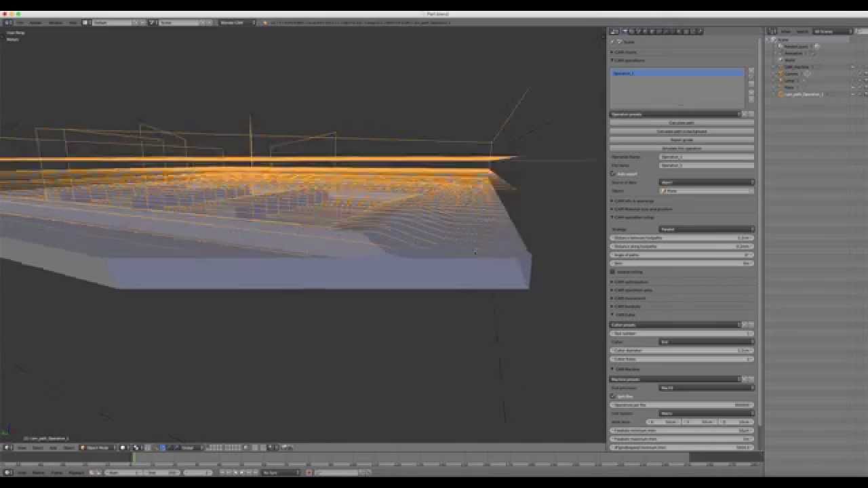Click the add operation preset icon
The height and width of the screenshot is (488, 868).
click(x=745, y=114)
